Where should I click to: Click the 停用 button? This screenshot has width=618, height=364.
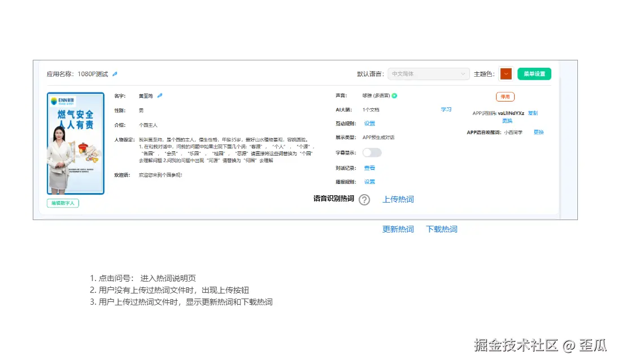point(506,96)
